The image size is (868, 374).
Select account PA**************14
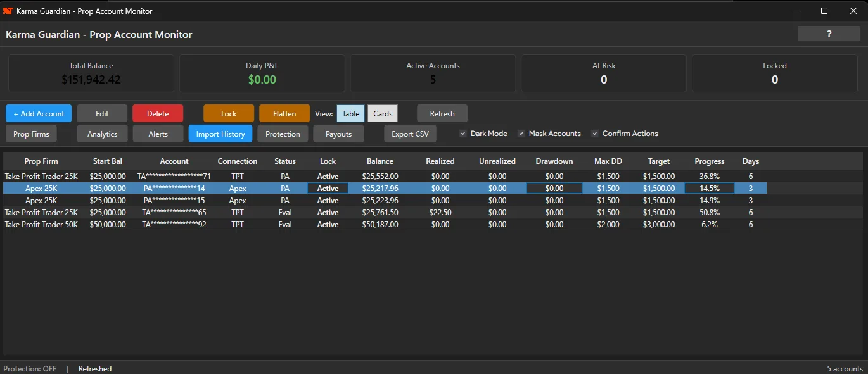[x=174, y=189]
